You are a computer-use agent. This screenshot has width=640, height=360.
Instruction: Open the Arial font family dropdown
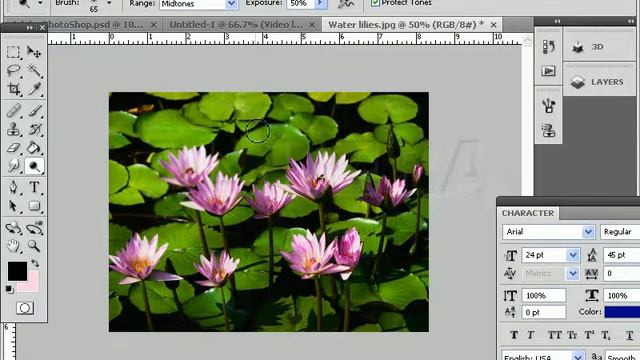[588, 232]
